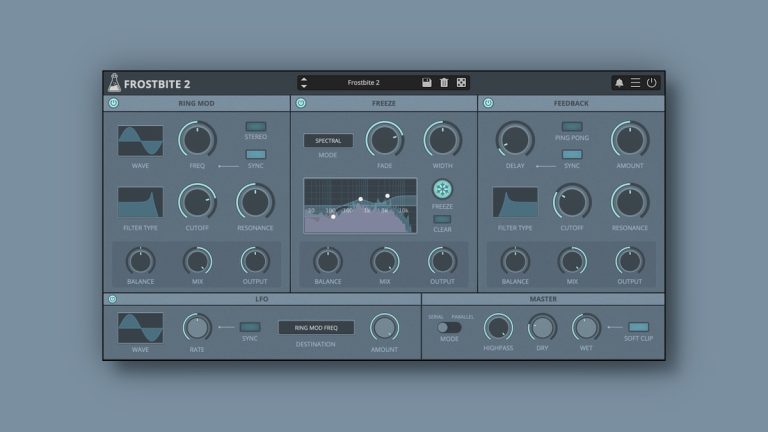
Task: Flip the Serial/Parallel Mode switch
Action: [449, 327]
